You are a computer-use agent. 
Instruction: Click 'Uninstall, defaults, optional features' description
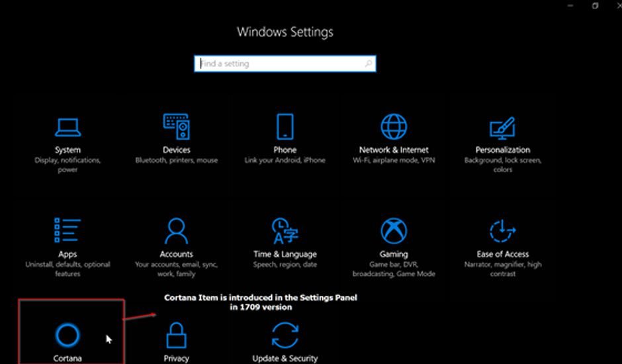coord(67,269)
